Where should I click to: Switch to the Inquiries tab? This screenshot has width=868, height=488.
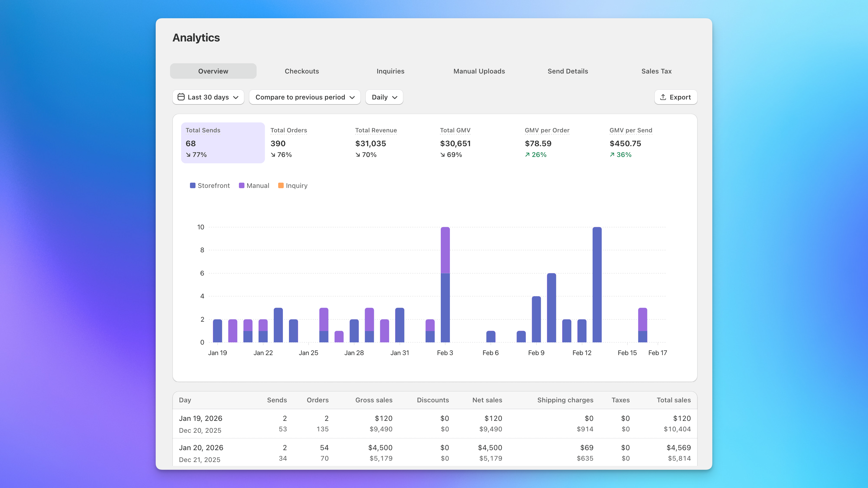390,71
